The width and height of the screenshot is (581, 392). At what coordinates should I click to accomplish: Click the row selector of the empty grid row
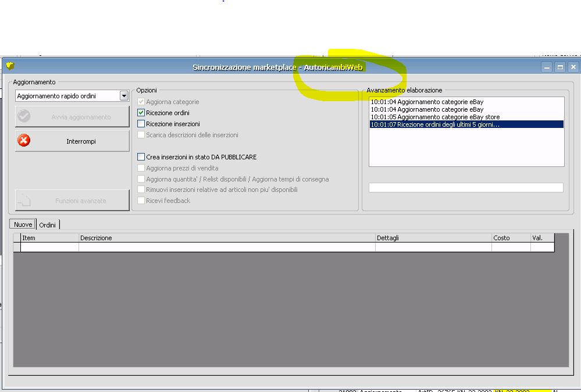pyautogui.click(x=17, y=247)
